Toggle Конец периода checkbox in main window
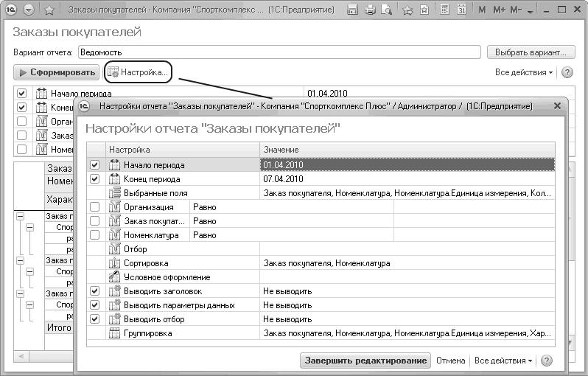The image size is (588, 376). pyautogui.click(x=22, y=108)
